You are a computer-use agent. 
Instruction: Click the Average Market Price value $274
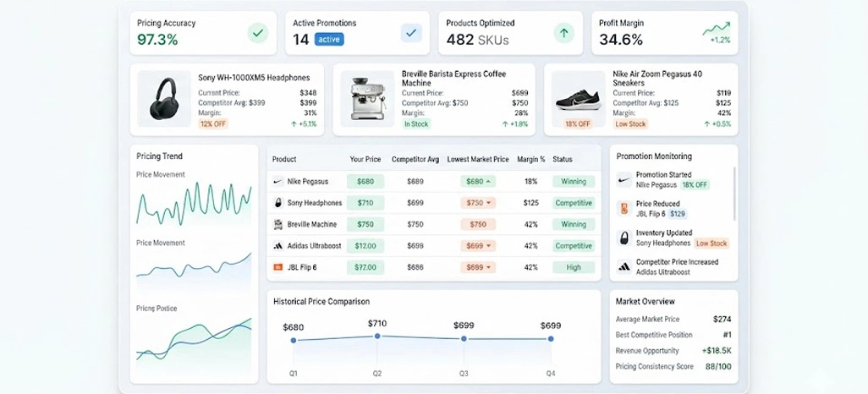click(722, 320)
